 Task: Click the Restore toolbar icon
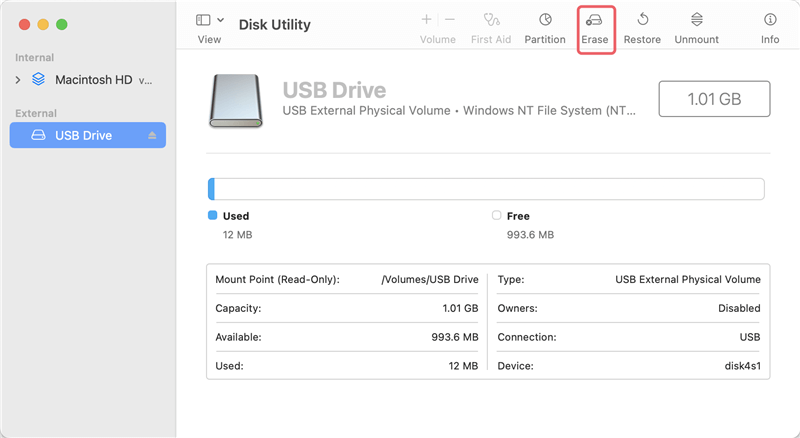[642, 20]
